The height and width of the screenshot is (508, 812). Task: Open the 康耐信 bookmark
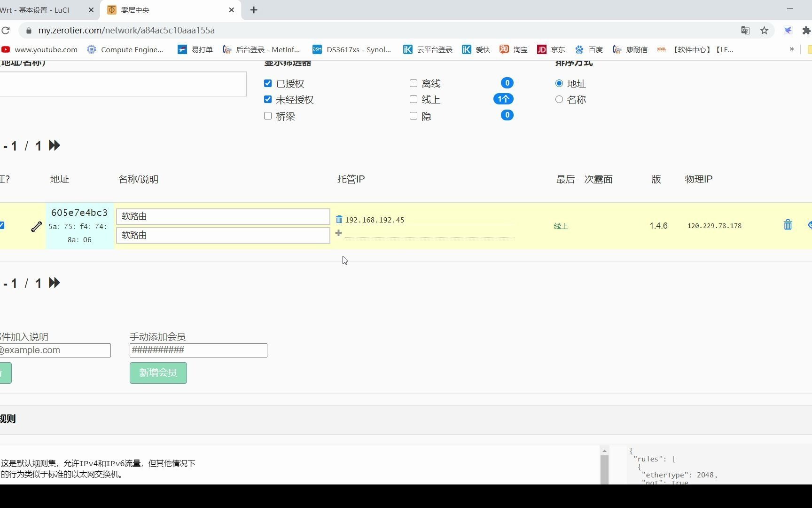630,49
